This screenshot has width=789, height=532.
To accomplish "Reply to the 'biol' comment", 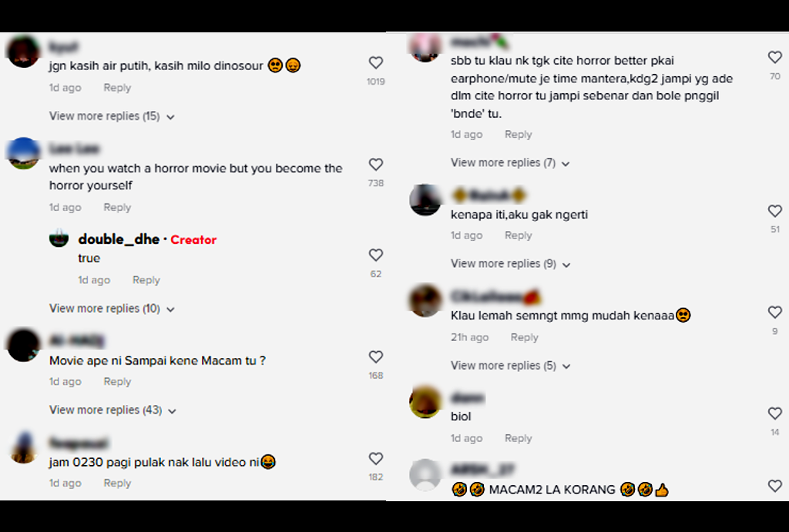I will [x=519, y=439].
